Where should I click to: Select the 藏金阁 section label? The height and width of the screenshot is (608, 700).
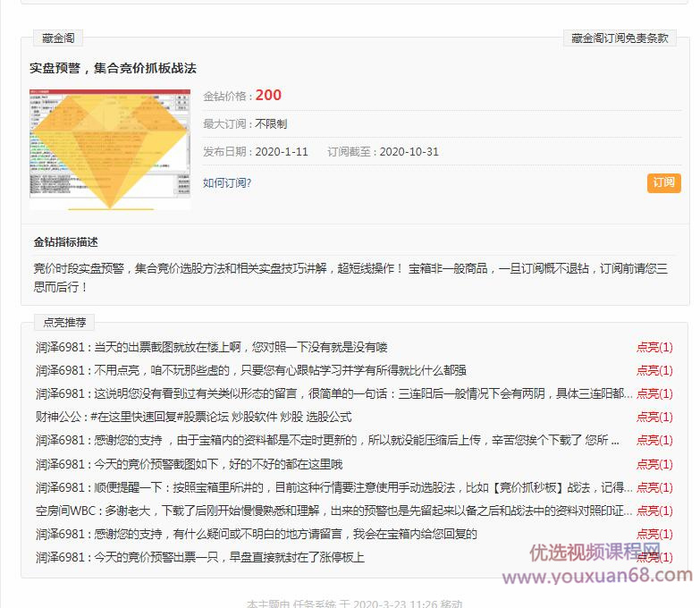59,38
